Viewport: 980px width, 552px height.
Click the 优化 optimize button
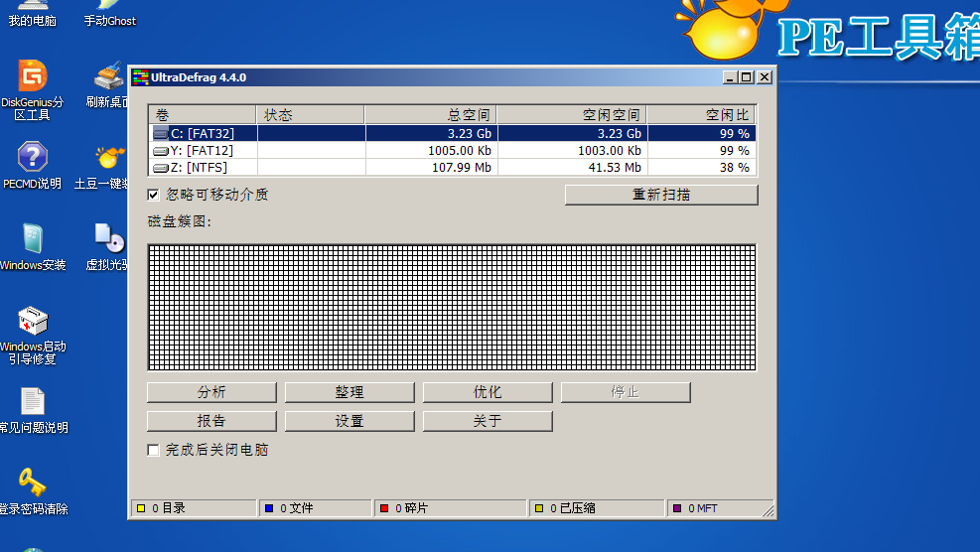[488, 392]
